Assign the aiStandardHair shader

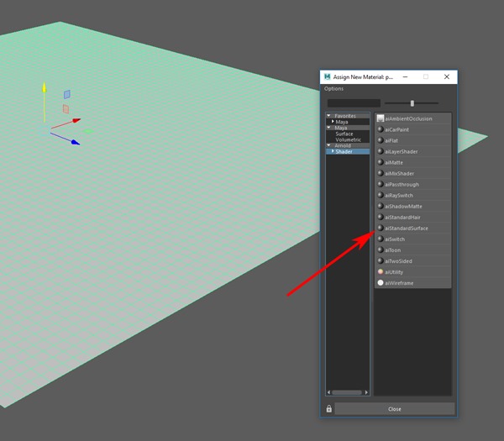coord(413,217)
